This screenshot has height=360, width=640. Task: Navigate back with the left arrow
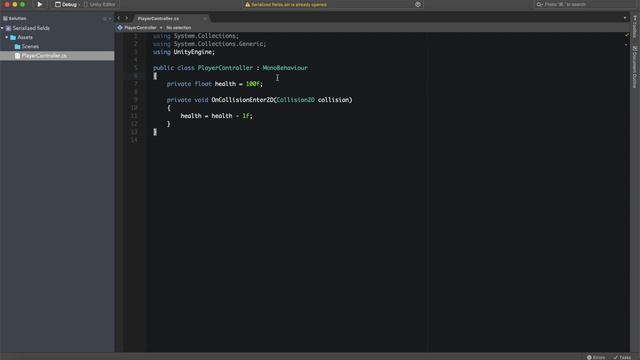pyautogui.click(x=119, y=18)
